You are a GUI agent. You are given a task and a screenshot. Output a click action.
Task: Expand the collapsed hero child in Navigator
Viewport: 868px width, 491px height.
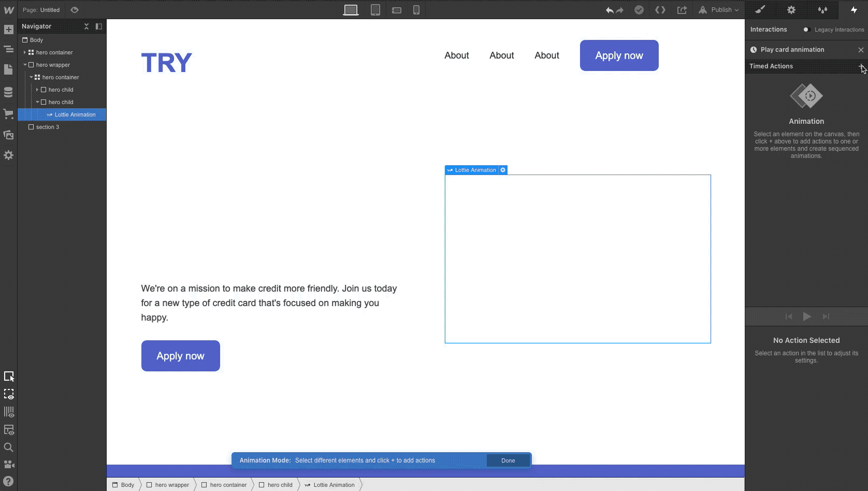point(37,90)
